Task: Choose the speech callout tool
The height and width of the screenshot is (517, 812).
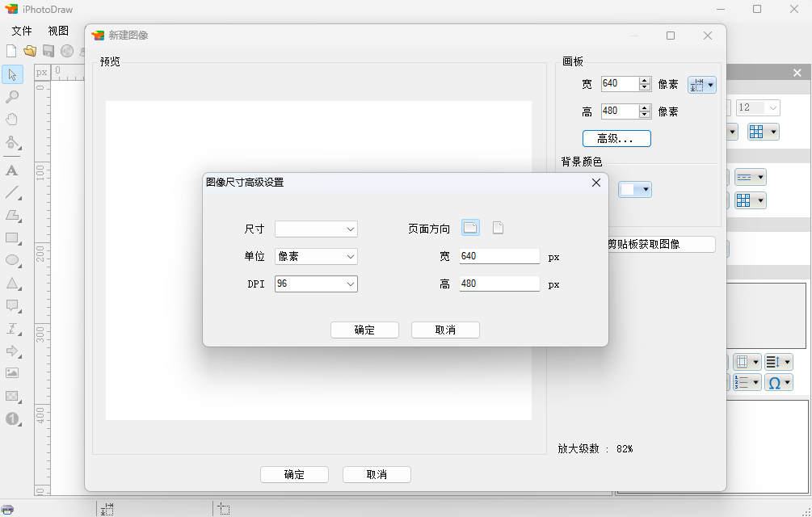Action: click(x=12, y=306)
